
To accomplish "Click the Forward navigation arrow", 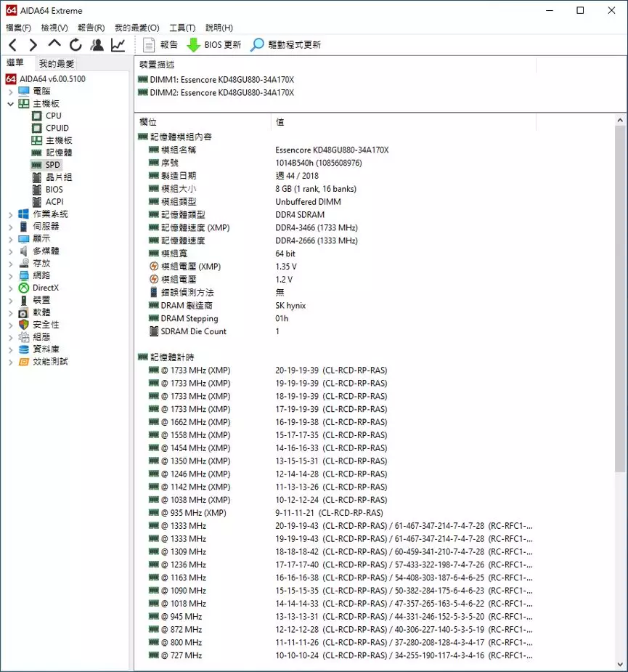I will point(33,45).
